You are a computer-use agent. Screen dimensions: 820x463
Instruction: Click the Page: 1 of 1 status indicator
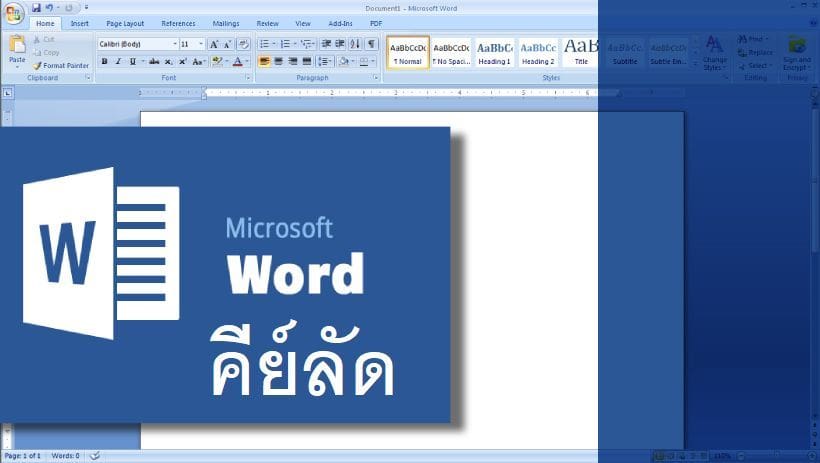coord(22,456)
